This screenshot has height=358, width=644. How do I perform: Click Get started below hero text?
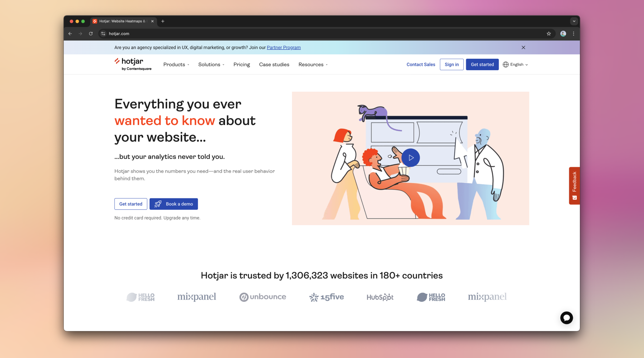pyautogui.click(x=131, y=204)
